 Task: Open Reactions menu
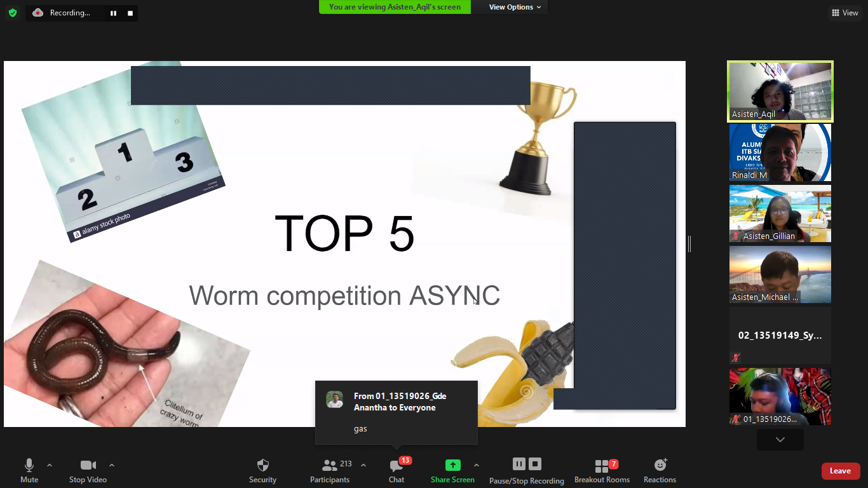pos(660,471)
